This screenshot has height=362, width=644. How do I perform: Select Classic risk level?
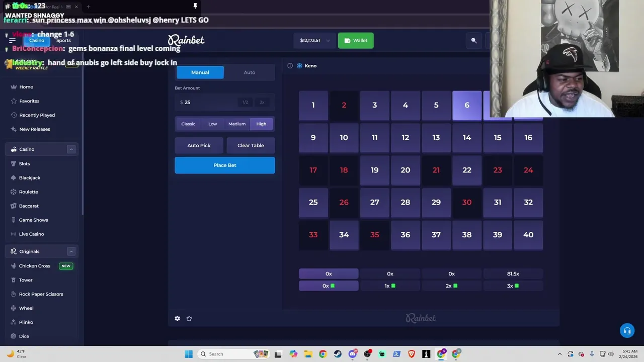click(188, 124)
